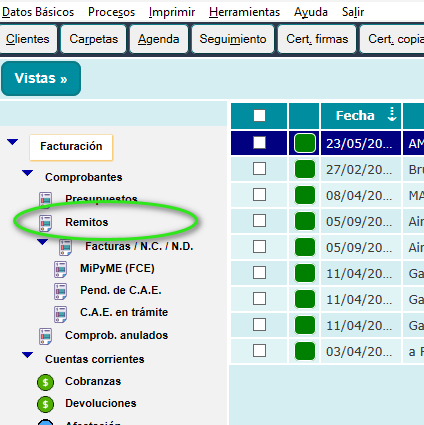Check the box for the 27/02 row

coord(259,169)
